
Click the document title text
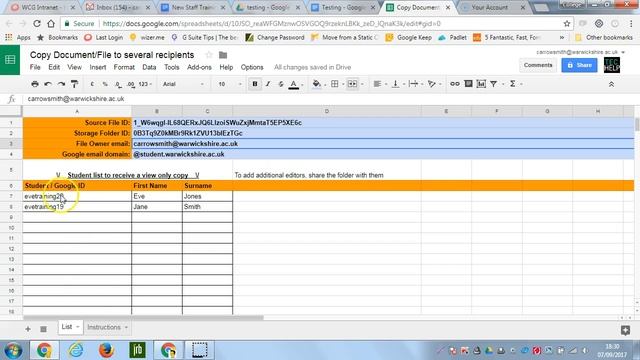coord(112,55)
